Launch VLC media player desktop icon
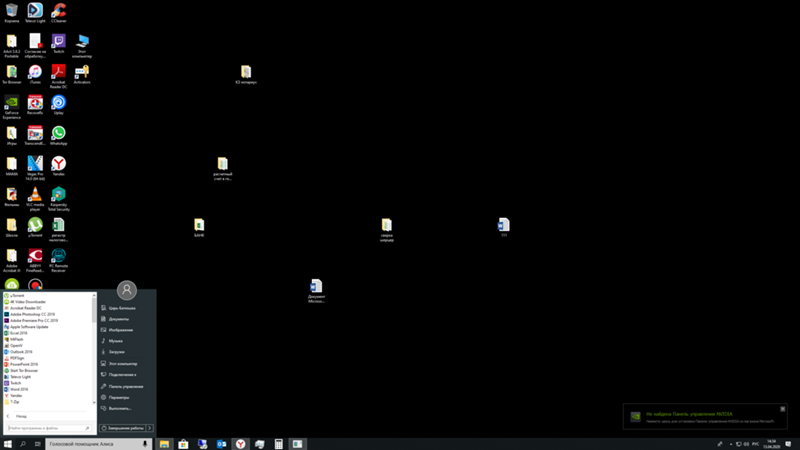The image size is (800, 450). click(x=35, y=198)
